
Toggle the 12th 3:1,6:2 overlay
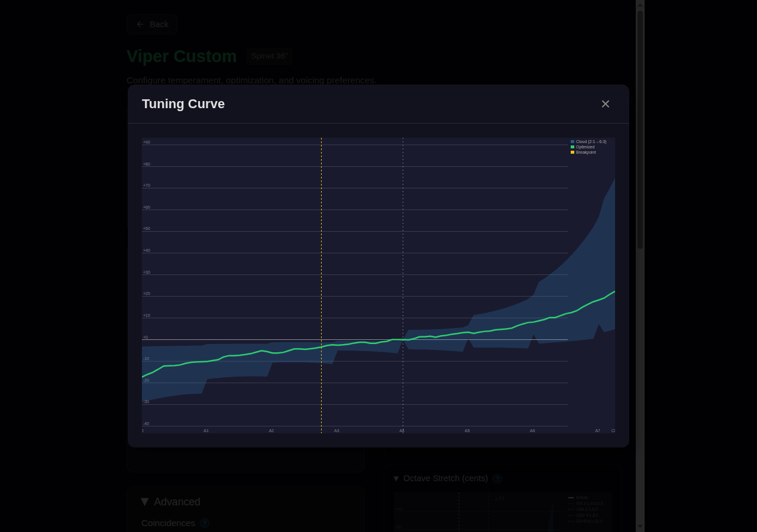[587, 510]
